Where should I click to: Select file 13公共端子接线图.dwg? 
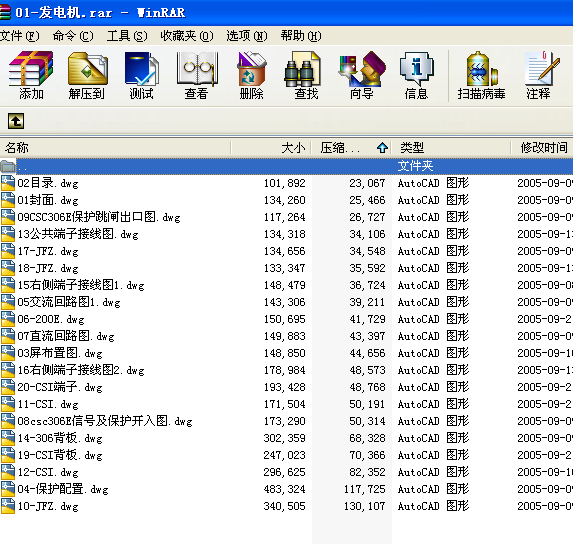(x=78, y=234)
